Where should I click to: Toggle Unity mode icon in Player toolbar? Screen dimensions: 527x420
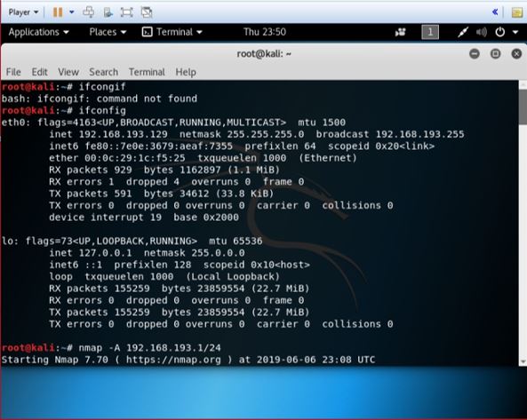click(x=147, y=12)
